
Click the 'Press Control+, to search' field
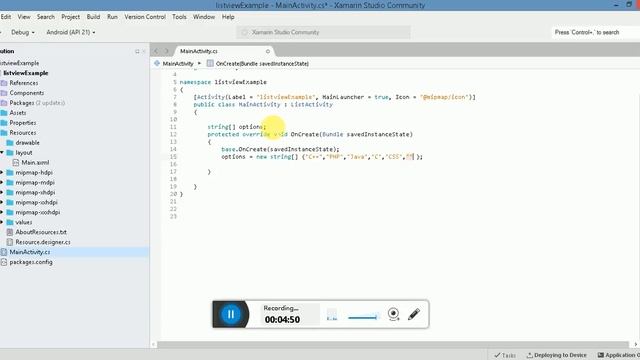595,32
